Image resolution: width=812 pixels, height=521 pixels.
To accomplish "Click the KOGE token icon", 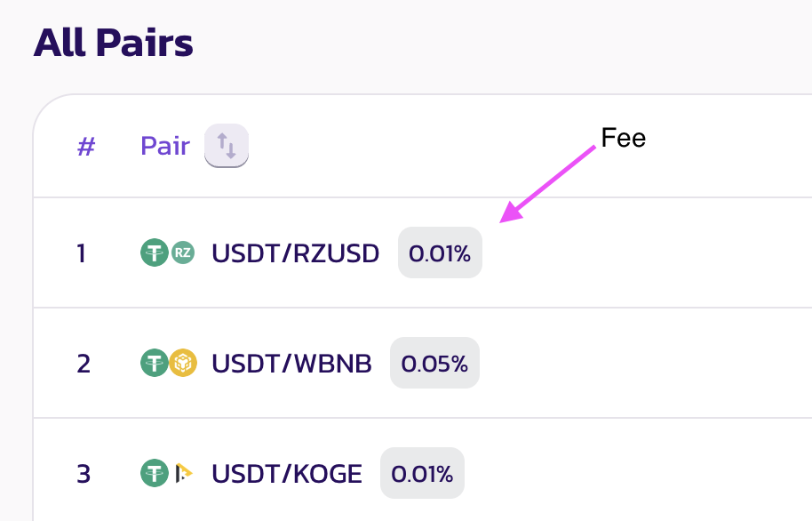I will 182,473.
